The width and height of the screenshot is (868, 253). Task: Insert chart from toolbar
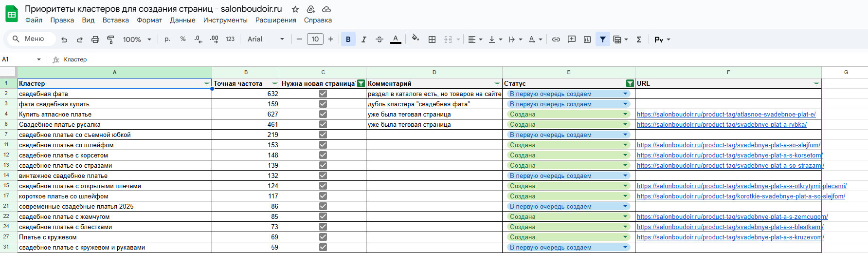(587, 39)
